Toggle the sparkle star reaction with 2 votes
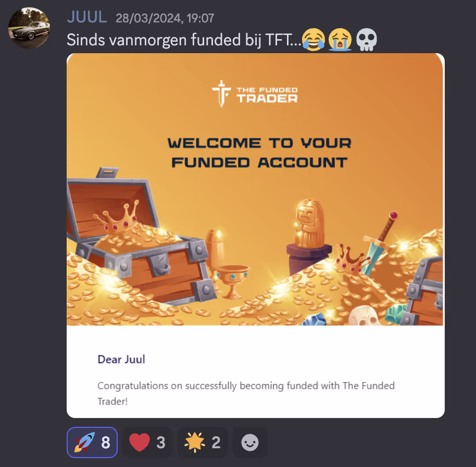 pos(203,443)
